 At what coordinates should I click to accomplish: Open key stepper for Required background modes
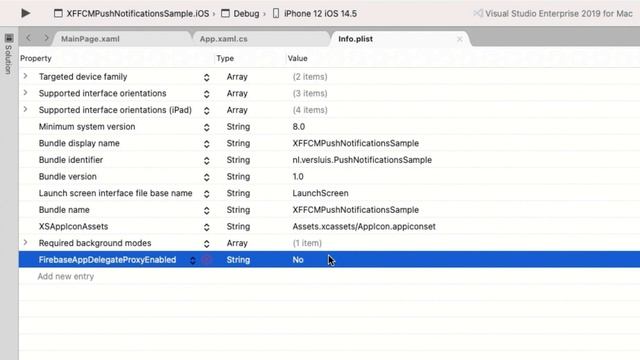point(207,244)
